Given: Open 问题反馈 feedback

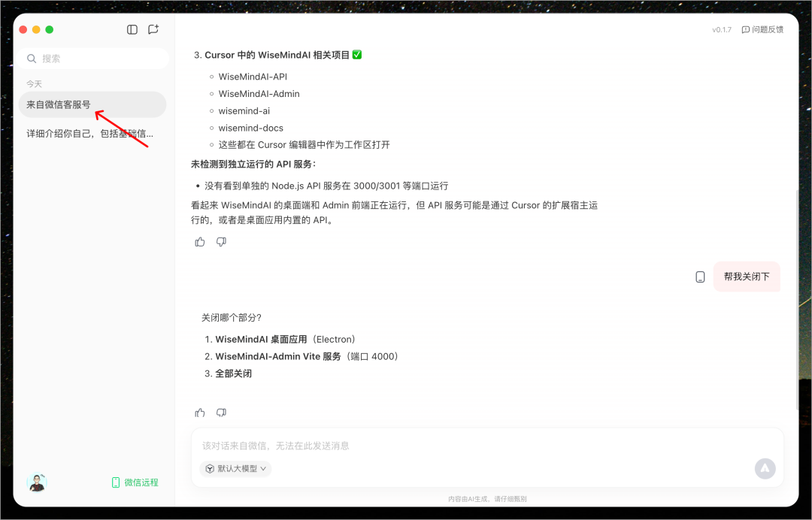Looking at the screenshot, I should point(762,29).
